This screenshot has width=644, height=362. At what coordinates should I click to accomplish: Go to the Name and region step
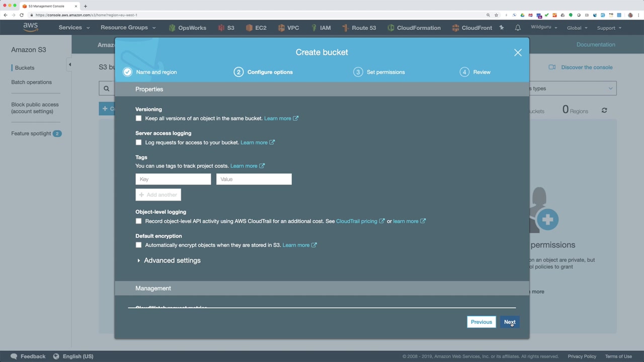point(150,72)
